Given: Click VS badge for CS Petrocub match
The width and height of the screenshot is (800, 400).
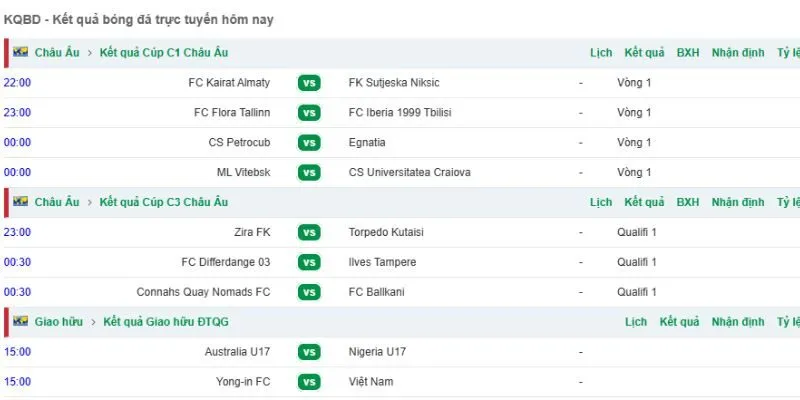Looking at the screenshot, I should click(x=309, y=142).
